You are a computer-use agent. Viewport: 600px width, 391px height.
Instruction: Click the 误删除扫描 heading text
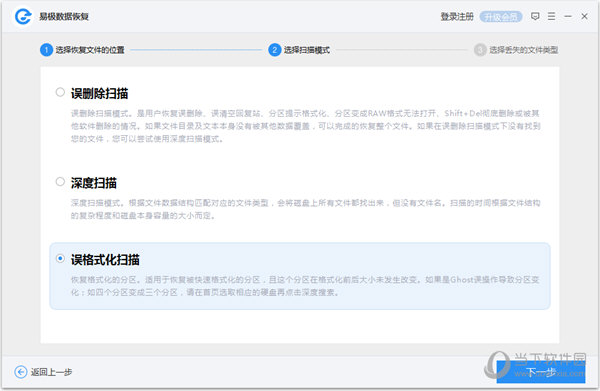tap(99, 93)
